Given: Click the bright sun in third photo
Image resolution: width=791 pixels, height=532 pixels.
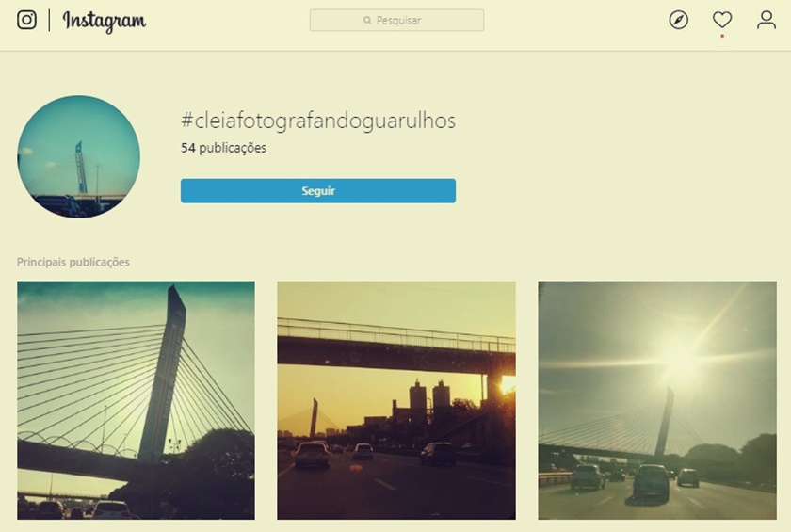Looking at the screenshot, I should pyautogui.click(x=677, y=361).
